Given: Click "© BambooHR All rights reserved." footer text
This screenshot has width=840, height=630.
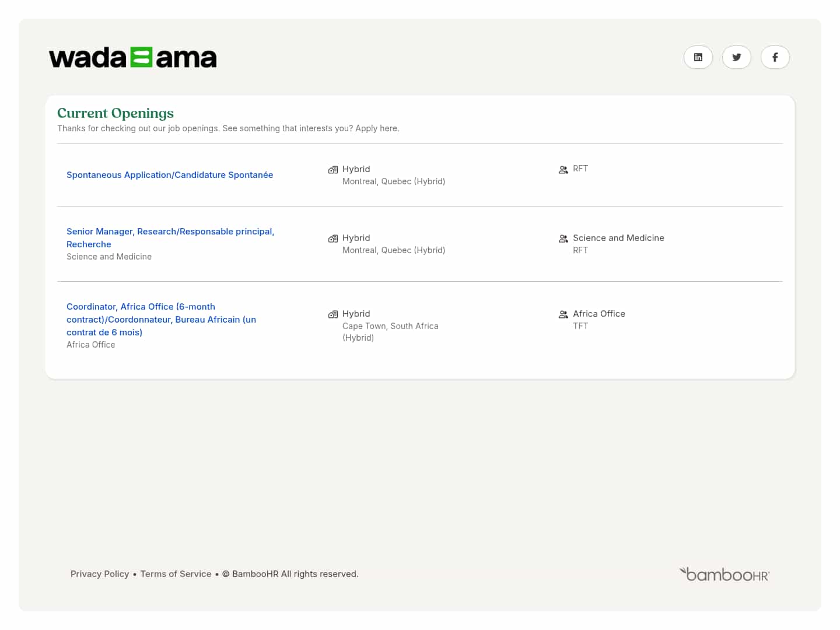Looking at the screenshot, I should tap(290, 574).
